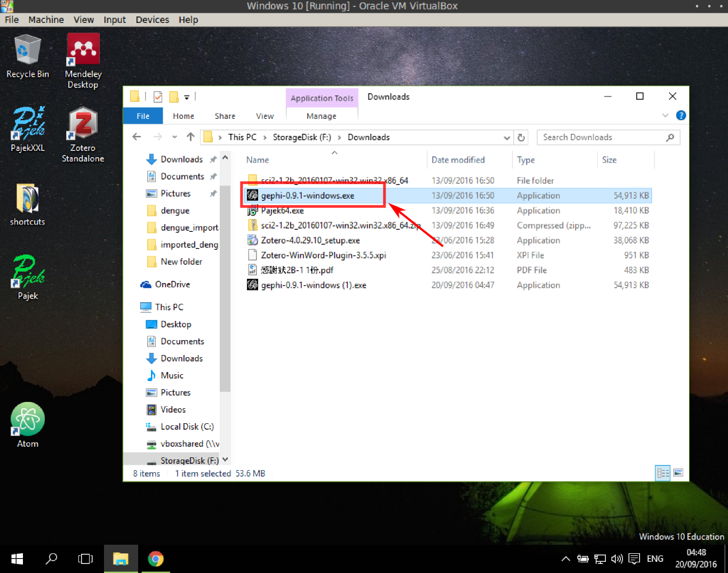Open recent locations dropdown arrow
This screenshot has height=573, width=728.
(x=174, y=137)
